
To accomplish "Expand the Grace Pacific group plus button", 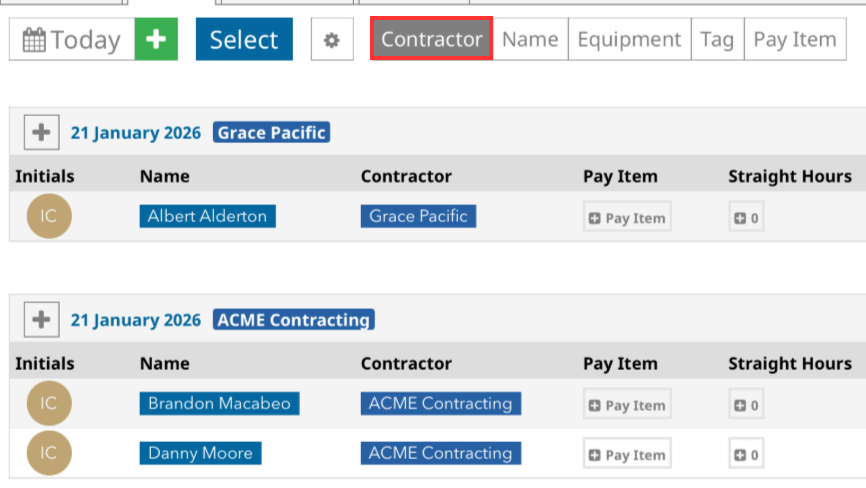I will click(41, 132).
